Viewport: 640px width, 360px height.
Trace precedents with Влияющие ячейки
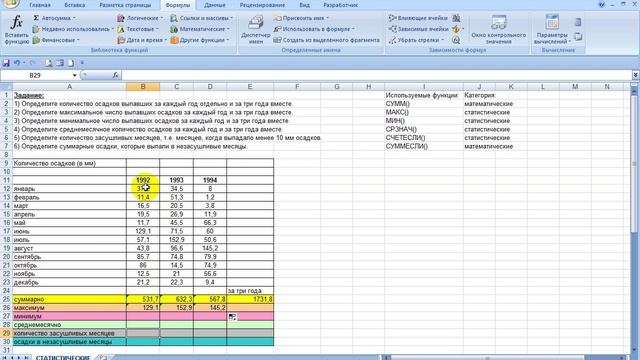[x=418, y=18]
